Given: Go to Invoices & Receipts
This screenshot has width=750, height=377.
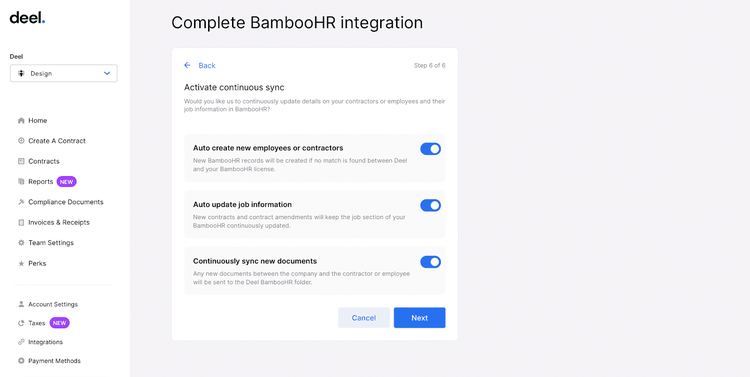Looking at the screenshot, I should click(59, 222).
